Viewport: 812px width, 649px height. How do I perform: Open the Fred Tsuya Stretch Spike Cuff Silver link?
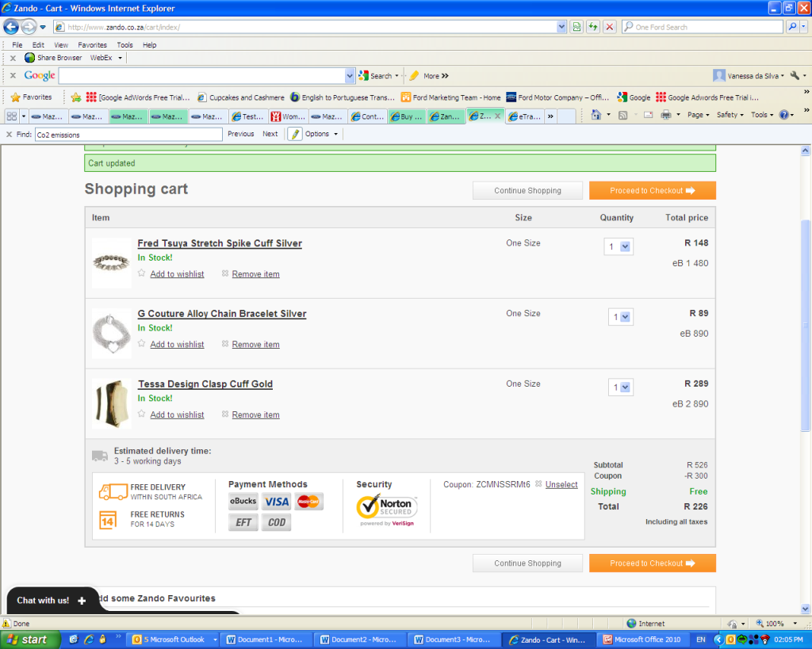[220, 243]
